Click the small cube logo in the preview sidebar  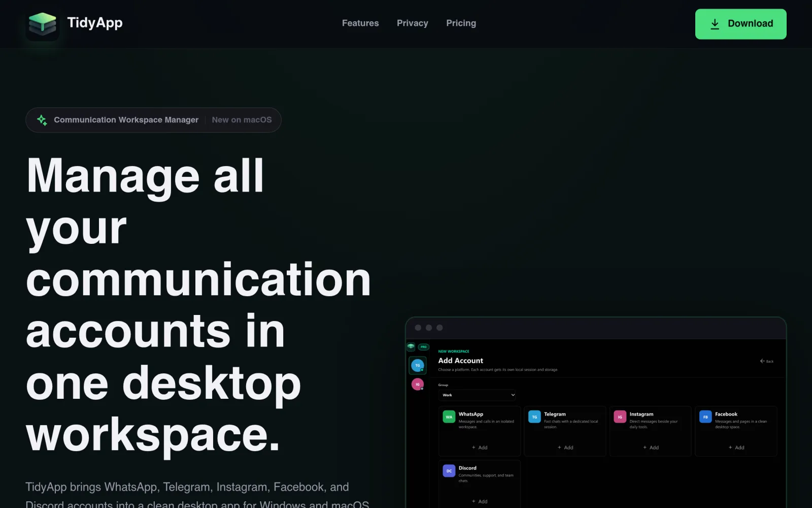click(x=411, y=346)
